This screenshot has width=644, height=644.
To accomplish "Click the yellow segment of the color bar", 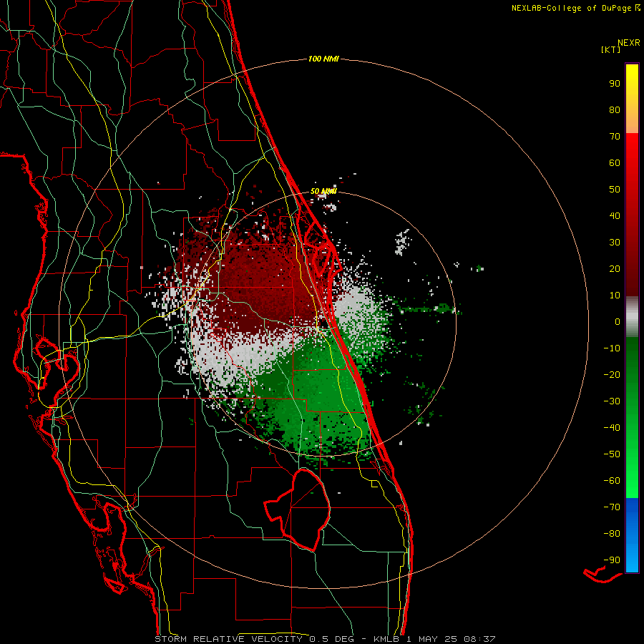I will click(632, 99).
